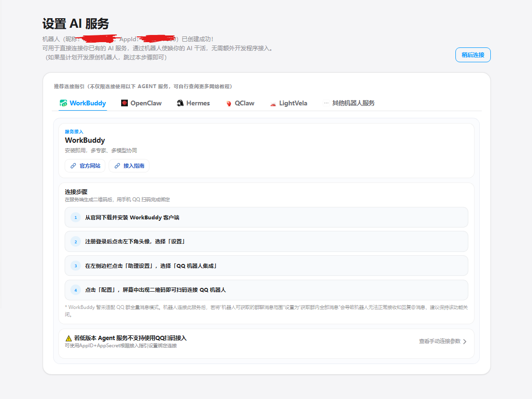Viewport: 532px width, 399px height.
Task: Click 可用于直接连接你已有的 AI 服务 description
Action: point(158,48)
